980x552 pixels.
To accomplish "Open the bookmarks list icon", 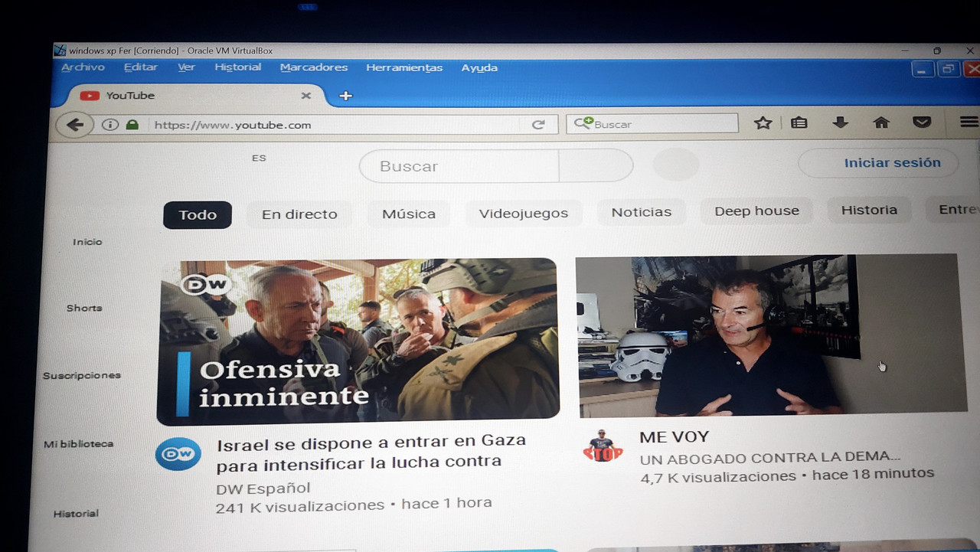I will 799,122.
